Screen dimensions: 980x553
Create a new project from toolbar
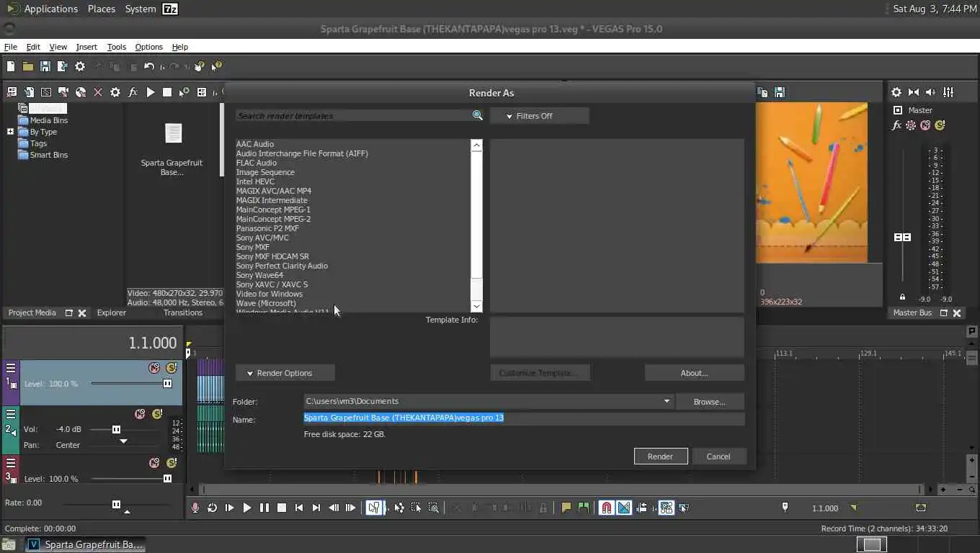11,66
